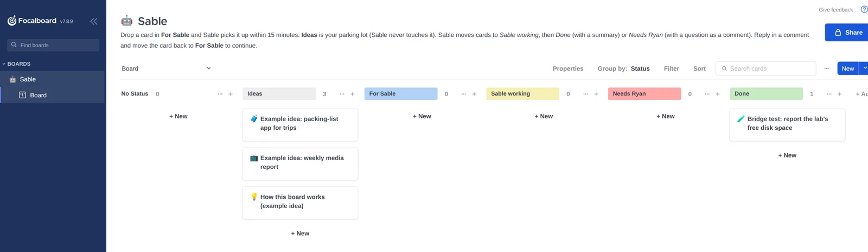Click the Find boards search field
Viewport: 868px width, 252px height.
(x=53, y=45)
